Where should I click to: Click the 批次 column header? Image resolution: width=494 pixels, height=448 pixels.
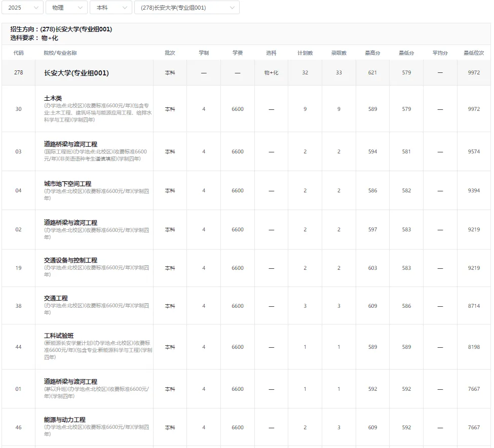point(170,53)
